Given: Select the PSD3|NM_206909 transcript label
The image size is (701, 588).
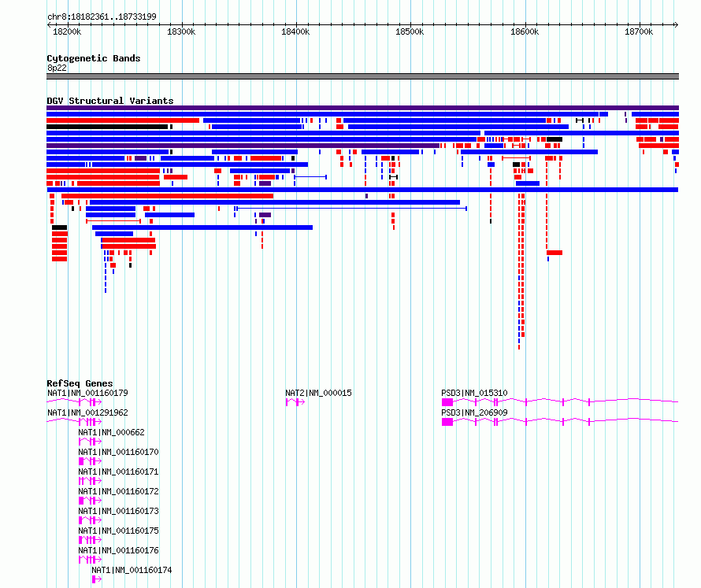Looking at the screenshot, I should (x=474, y=412).
